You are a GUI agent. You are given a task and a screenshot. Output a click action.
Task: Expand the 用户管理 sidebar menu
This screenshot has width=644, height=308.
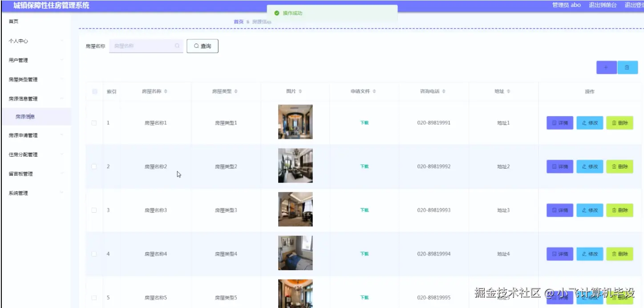36,60
